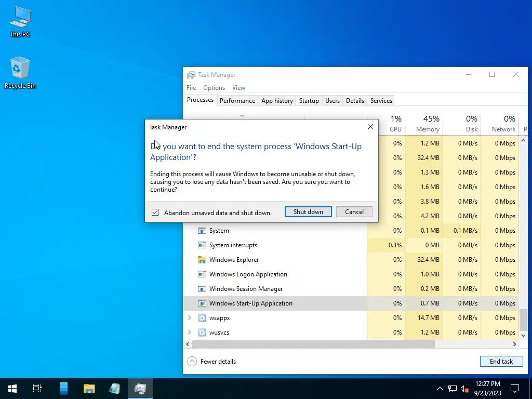The height and width of the screenshot is (399, 532).
Task: Select the wusvcs gear icon
Action: (202, 332)
